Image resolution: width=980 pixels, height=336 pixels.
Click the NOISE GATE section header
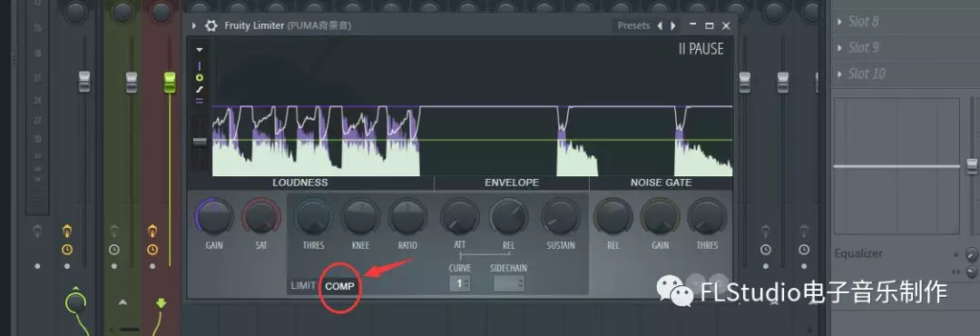click(x=661, y=183)
